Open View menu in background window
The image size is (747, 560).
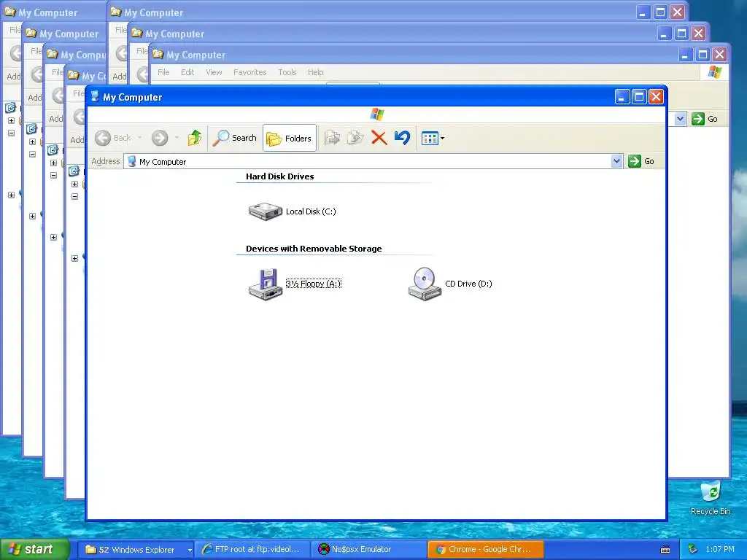pyautogui.click(x=214, y=72)
